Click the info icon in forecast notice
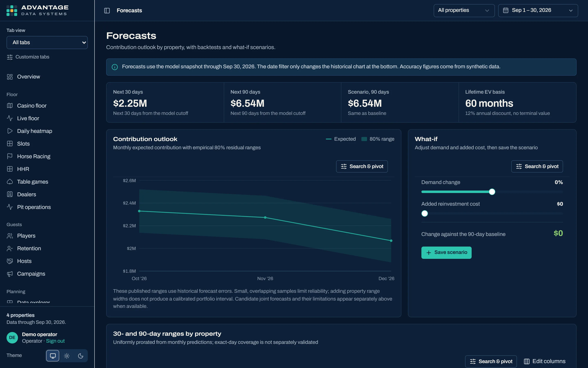Viewport: 588px width, 368px height. (115, 67)
